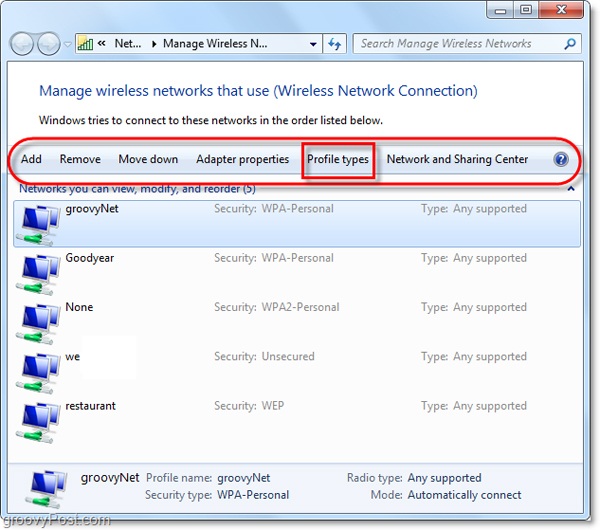Click the blue Help question mark icon
The width and height of the screenshot is (600, 530).
(x=561, y=159)
